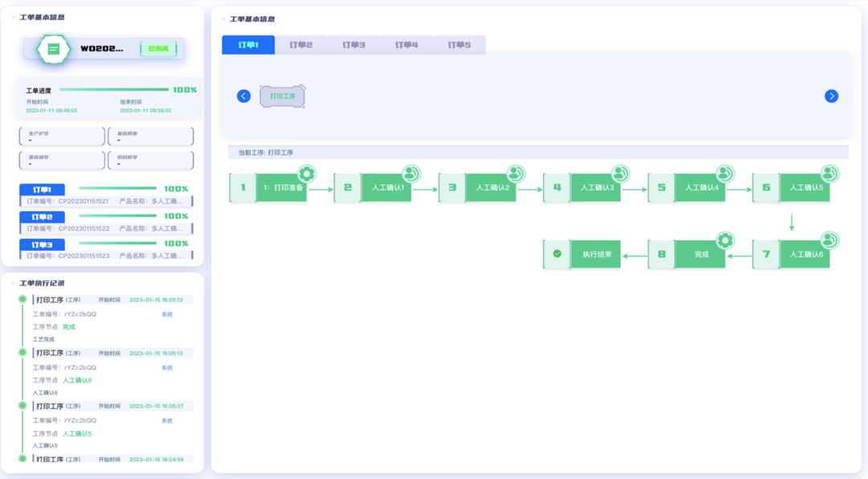868x479 pixels.
Task: Select the 人工确认5 step block
Action: pos(805,188)
